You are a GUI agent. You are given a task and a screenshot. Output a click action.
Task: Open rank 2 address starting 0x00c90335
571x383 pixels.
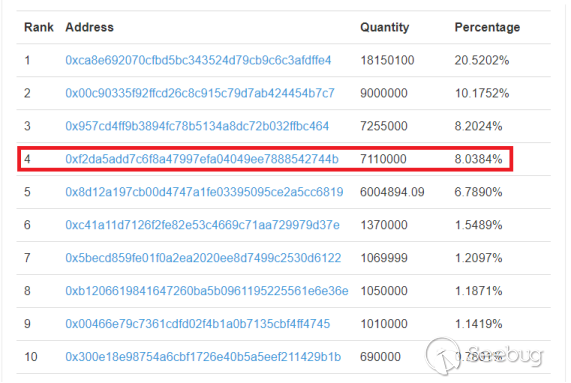(200, 93)
